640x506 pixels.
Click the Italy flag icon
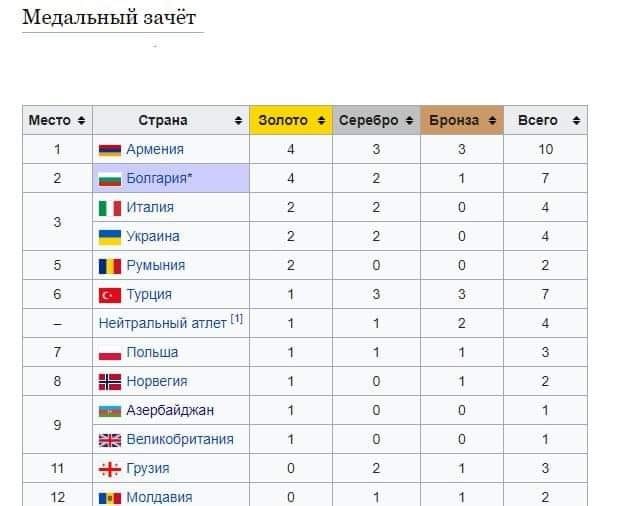point(110,208)
